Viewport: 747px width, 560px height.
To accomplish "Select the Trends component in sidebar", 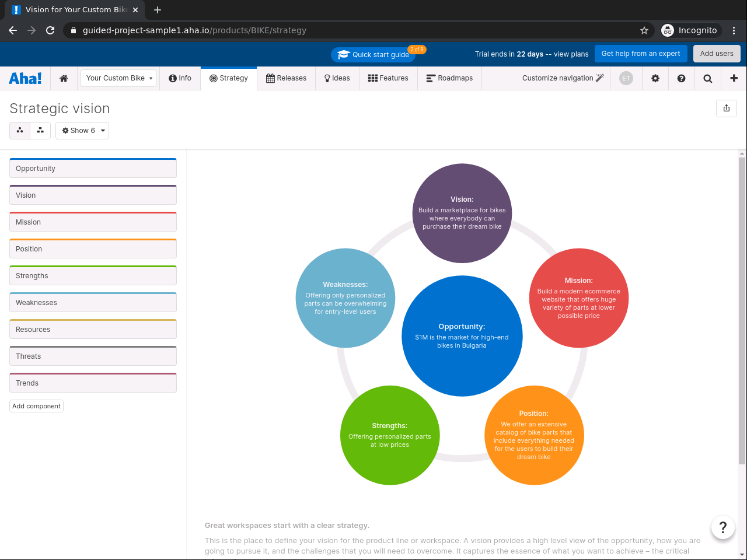I will (93, 383).
